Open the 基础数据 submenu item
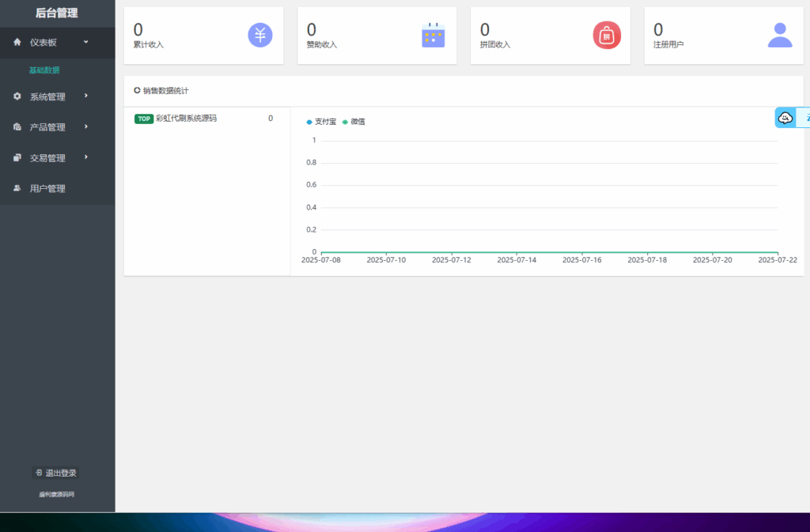This screenshot has width=810, height=532. coord(44,70)
